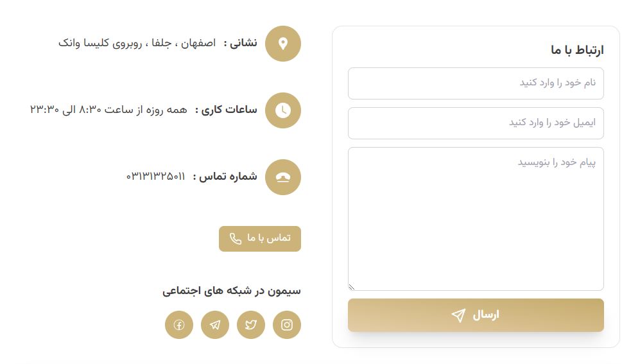
Task: Open the Instagram social icon
Action: [286, 325]
